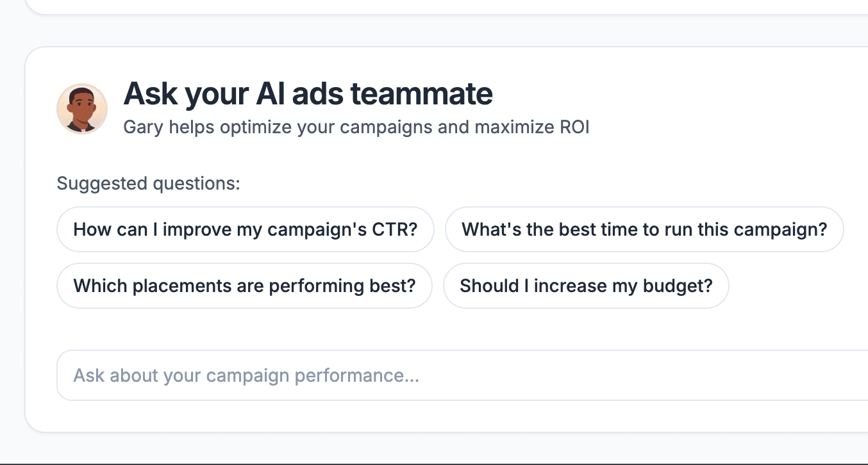Click the Gary helps optimize campaigns subtitle

coord(356,127)
